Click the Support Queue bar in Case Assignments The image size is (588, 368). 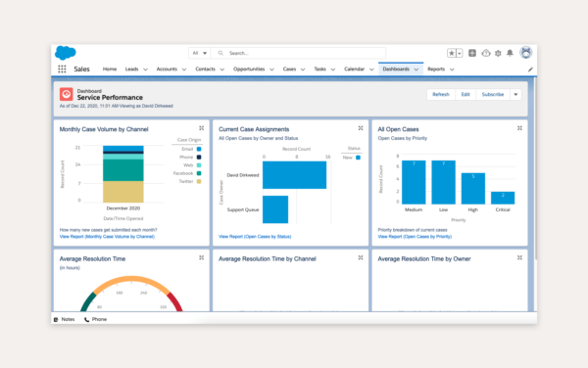(x=275, y=209)
